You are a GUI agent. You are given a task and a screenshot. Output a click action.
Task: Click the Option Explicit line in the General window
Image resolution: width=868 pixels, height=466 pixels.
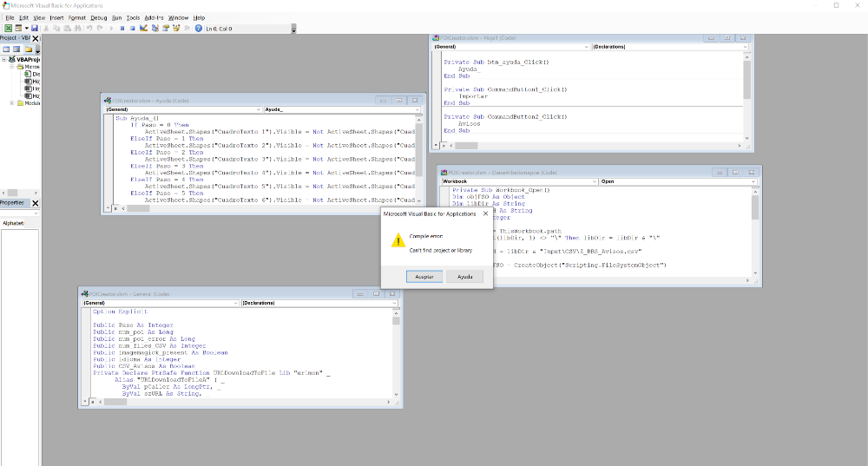pos(120,312)
